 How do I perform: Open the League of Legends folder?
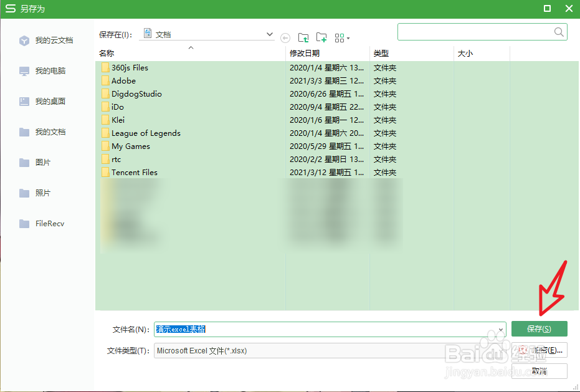[x=145, y=133]
